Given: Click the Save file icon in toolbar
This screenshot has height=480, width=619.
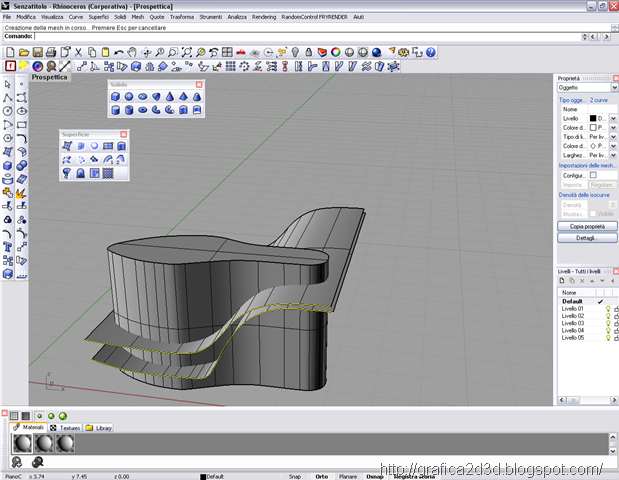Looking at the screenshot, I should click(x=38, y=52).
